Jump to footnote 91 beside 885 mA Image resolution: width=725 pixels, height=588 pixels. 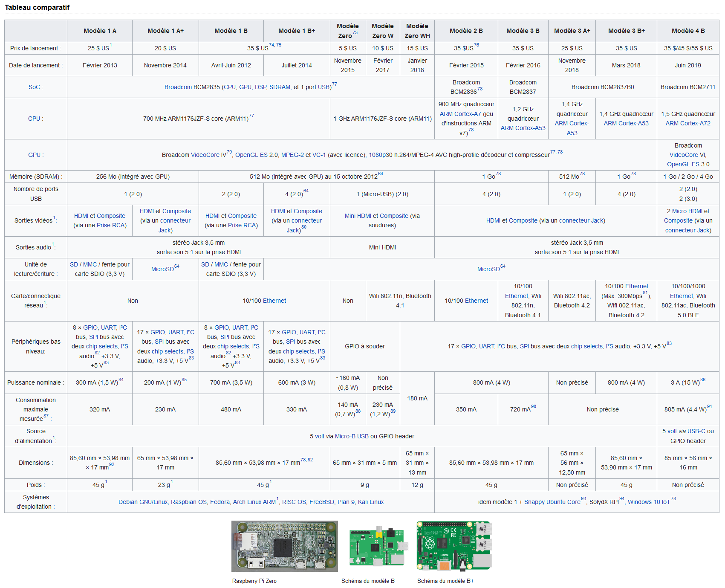[x=710, y=406]
